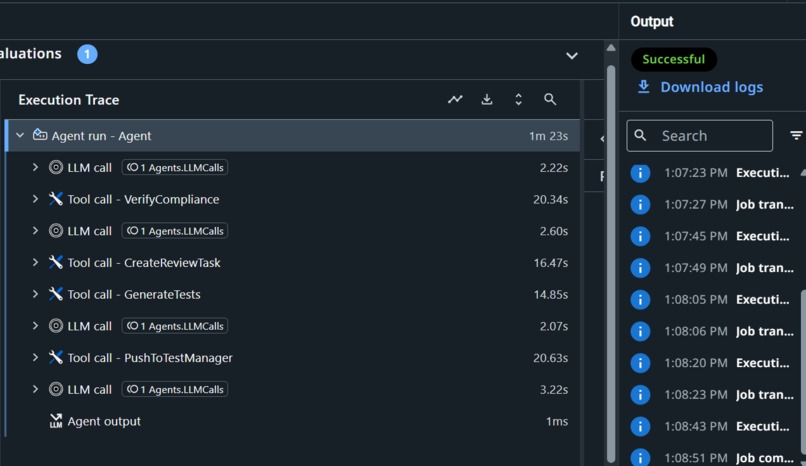Click info icon for 1:08:05 PM log
Image resolution: width=806 pixels, height=466 pixels.
[640, 300]
